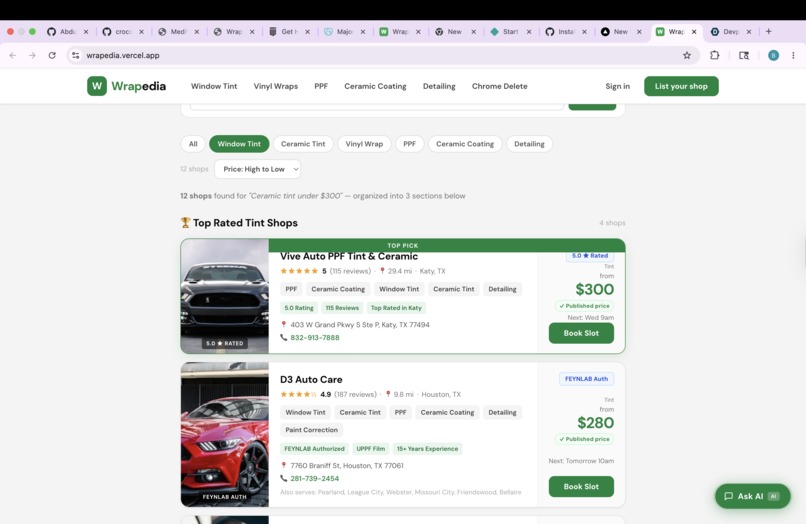This screenshot has height=524, width=806.
Task: Reload the Wrapedia page
Action: (x=52, y=55)
